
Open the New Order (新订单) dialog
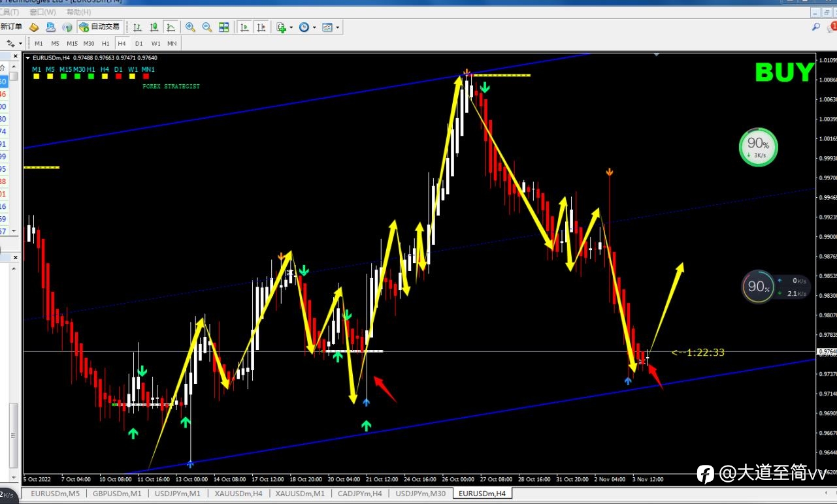point(11,27)
